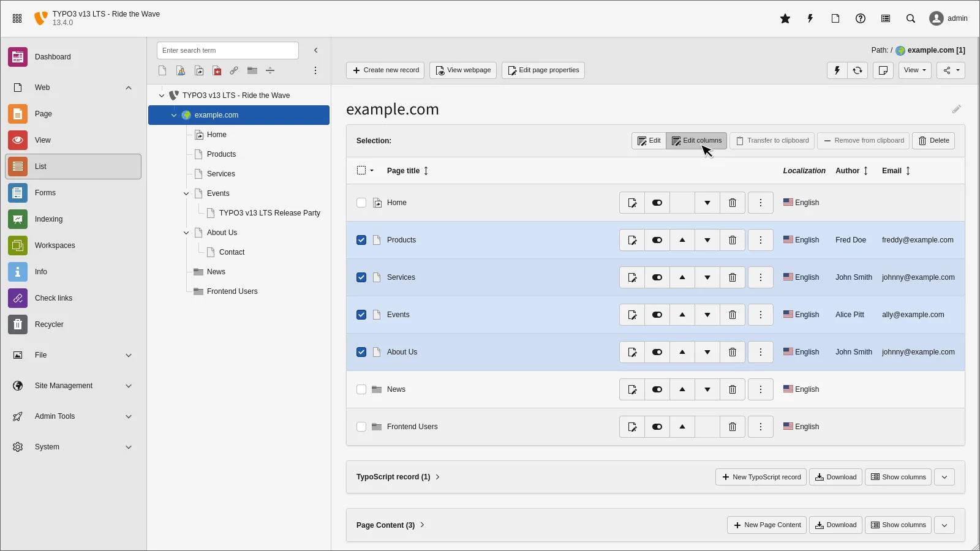Expand the Page Content section
This screenshot has width=980, height=551.
point(421,525)
